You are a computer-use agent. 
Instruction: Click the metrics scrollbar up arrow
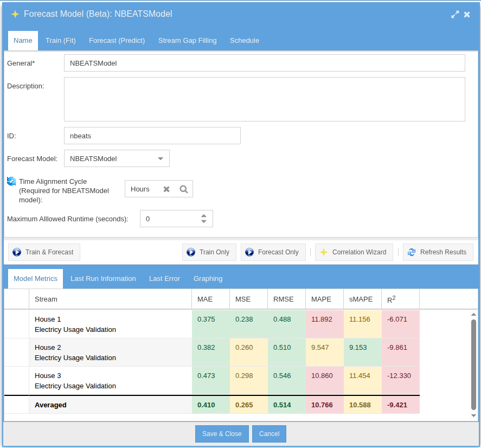[x=473, y=314]
